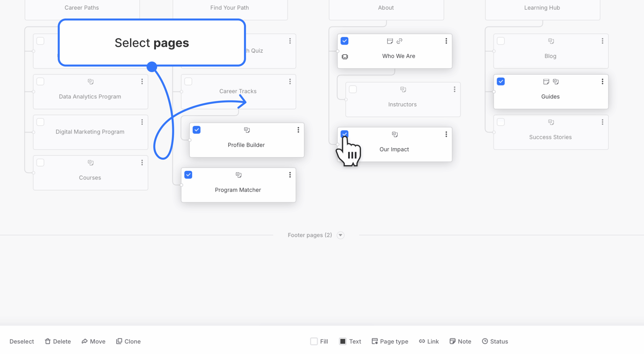Select the Blog page checkbox
The width and height of the screenshot is (644, 354).
501,41
